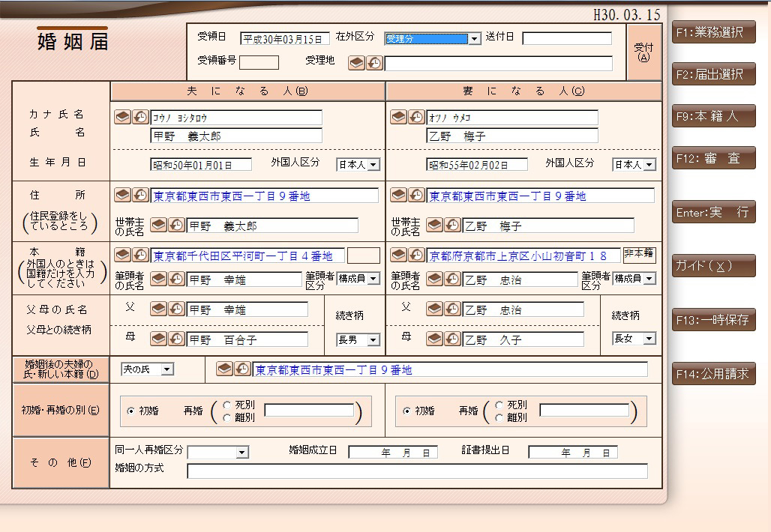Screen dimensions: 771x532
Task: Expand wife's 筆頭者区分 dropdown
Action: pos(649,279)
